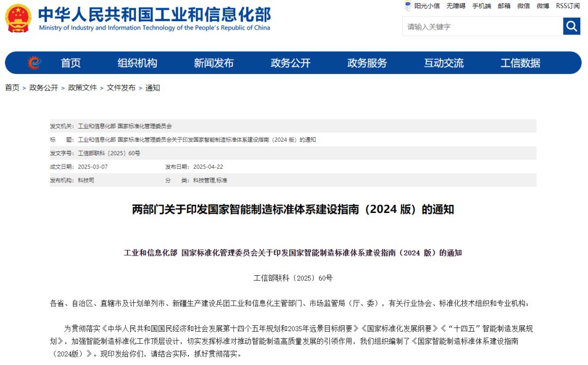Click the 首页 breadcrumb link
The height and width of the screenshot is (365, 588).
coord(12,88)
